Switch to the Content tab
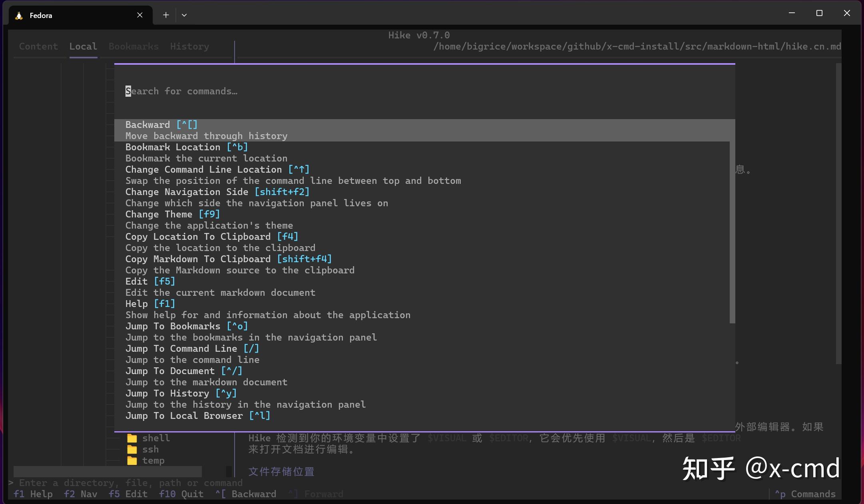The height and width of the screenshot is (504, 864). point(38,46)
